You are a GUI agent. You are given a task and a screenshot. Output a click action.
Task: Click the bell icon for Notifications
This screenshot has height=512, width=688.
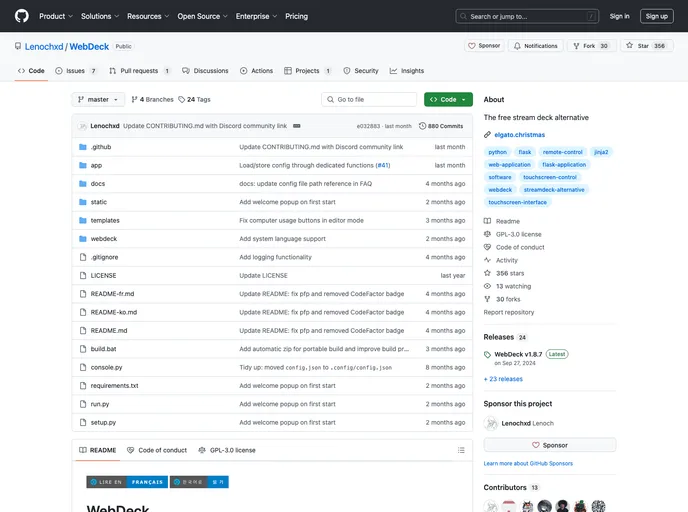coord(517,46)
